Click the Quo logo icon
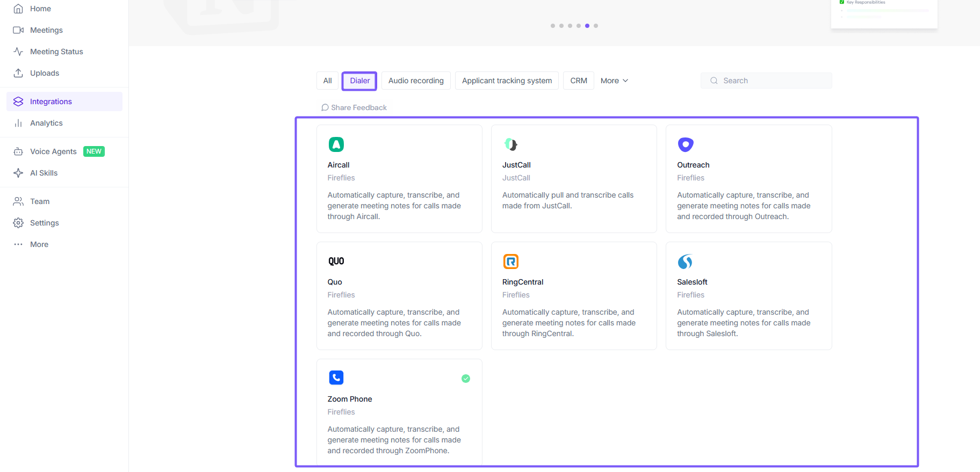This screenshot has width=980, height=472. click(336, 262)
